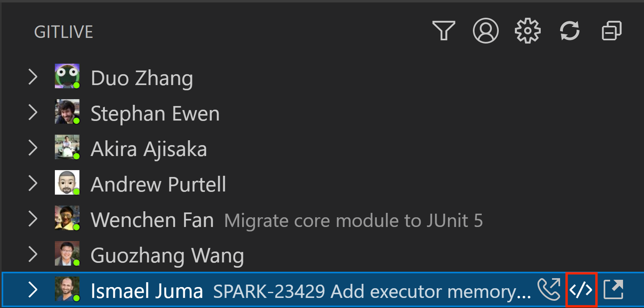Click the Migrate core module to JUnit 5 label

pos(353,221)
